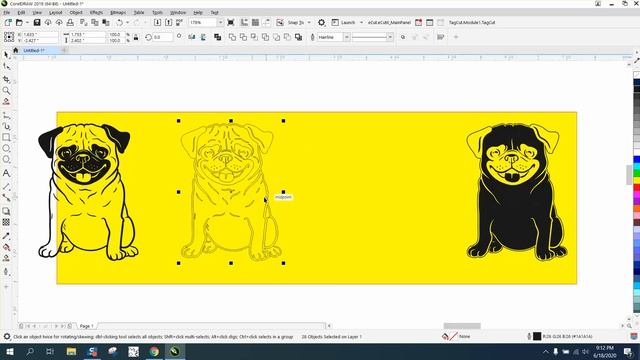Select the Rectangle tool
The height and width of the screenshot is (360, 640).
tap(6, 137)
